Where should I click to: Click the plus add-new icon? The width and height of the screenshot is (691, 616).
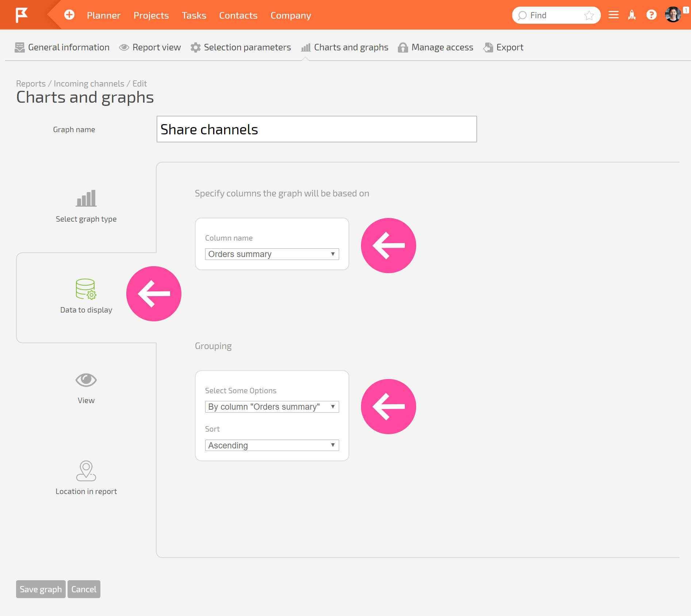coord(69,15)
